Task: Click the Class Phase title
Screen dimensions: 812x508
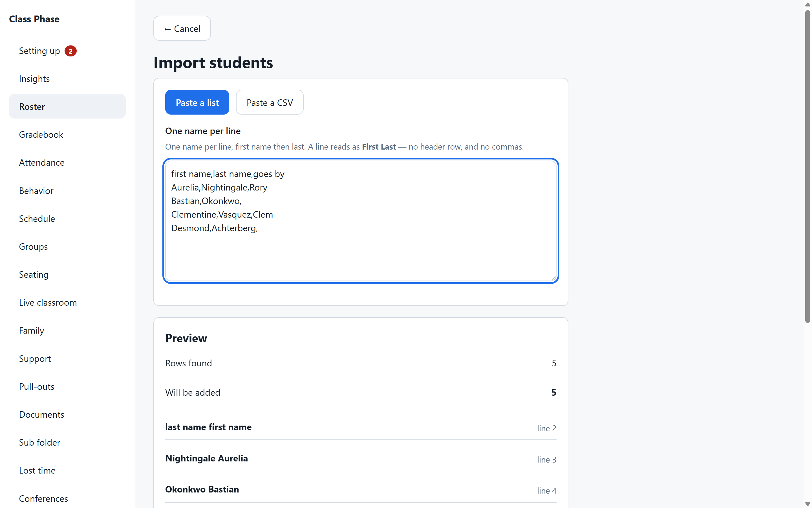Action: [34, 19]
